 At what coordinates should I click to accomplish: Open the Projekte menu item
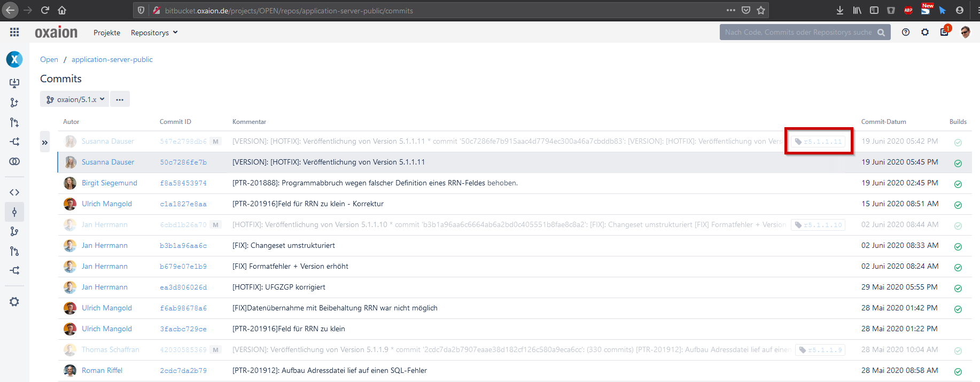107,33
